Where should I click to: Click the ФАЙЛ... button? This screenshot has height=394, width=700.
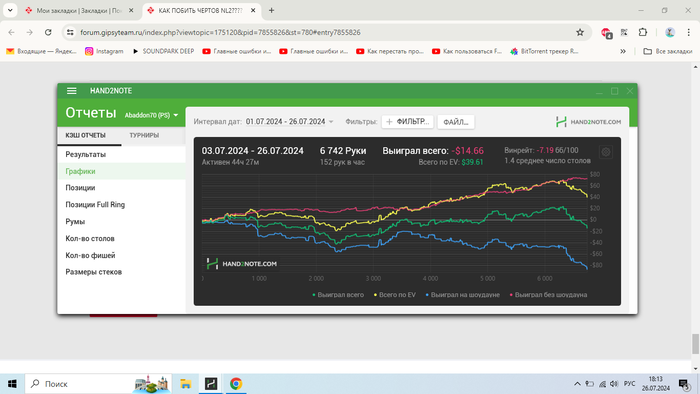point(456,122)
